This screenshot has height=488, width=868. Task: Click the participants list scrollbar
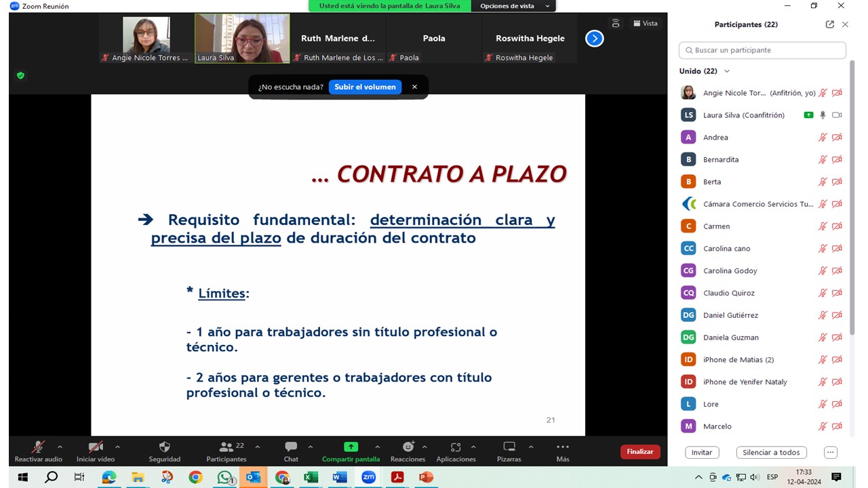[852, 197]
